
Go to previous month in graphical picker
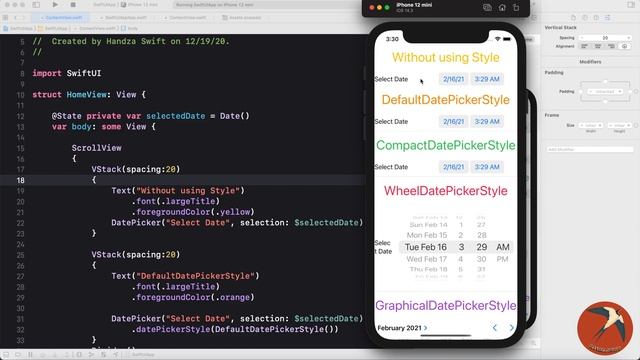495,328
